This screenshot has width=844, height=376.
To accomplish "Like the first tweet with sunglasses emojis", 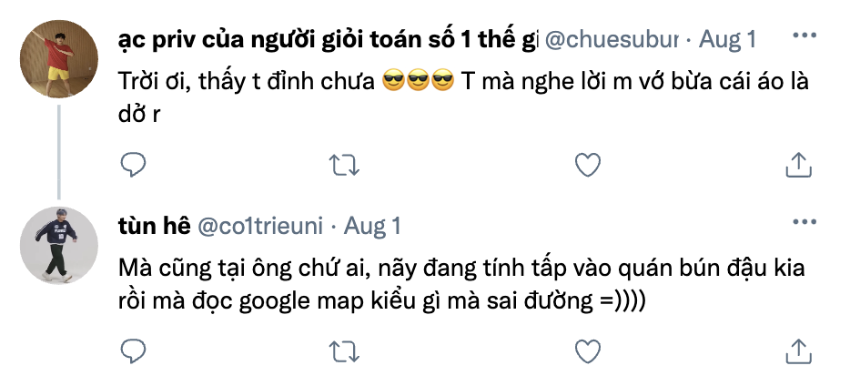I will (x=588, y=165).
